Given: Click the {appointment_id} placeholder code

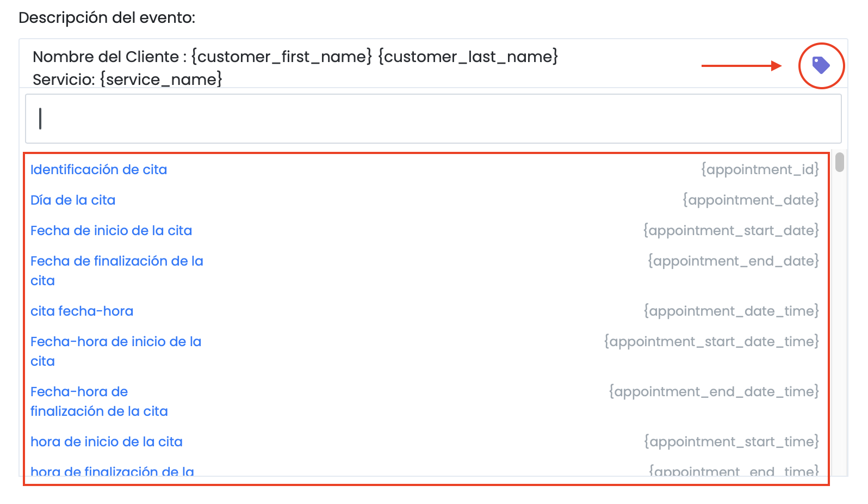Looking at the screenshot, I should click(x=759, y=170).
